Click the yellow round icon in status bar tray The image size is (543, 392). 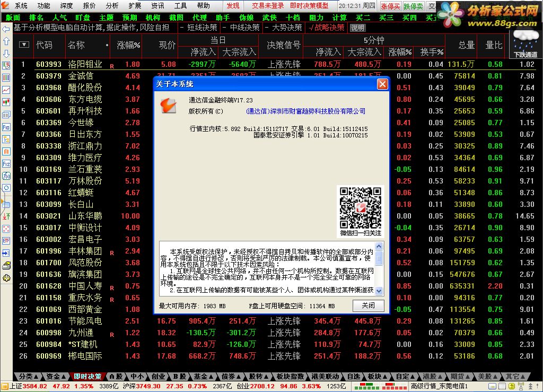point(512,386)
